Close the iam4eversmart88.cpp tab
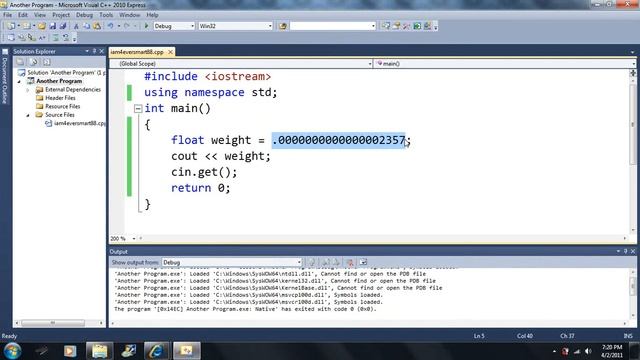The height and width of the screenshot is (360, 640). 171,52
